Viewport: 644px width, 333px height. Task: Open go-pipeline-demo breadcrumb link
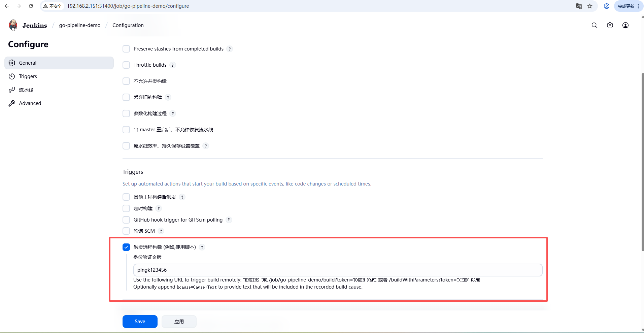[x=80, y=25]
